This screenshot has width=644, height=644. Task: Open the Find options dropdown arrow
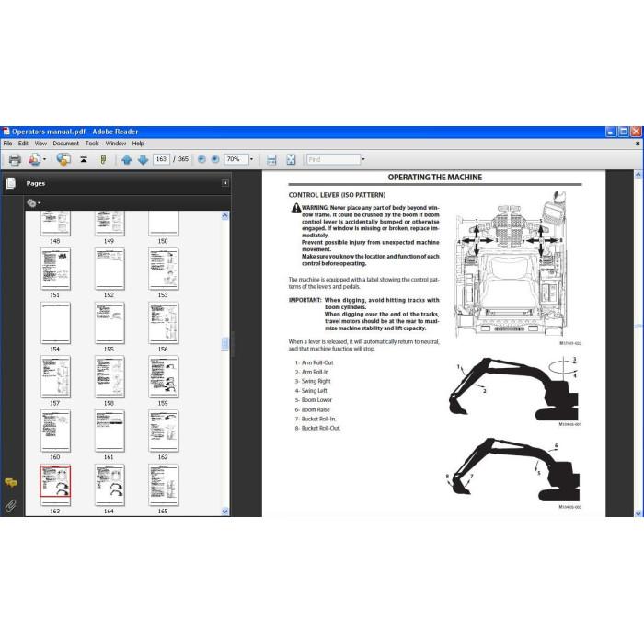click(363, 159)
